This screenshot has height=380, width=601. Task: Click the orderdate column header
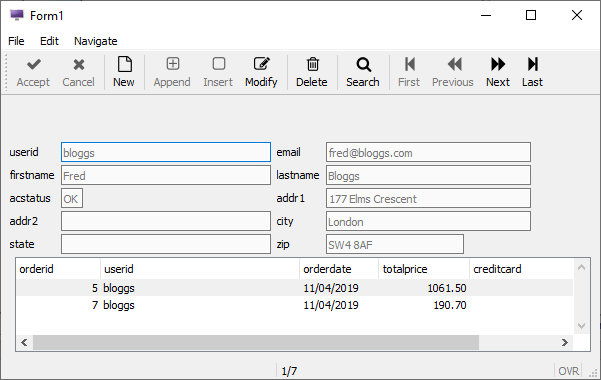pos(339,269)
